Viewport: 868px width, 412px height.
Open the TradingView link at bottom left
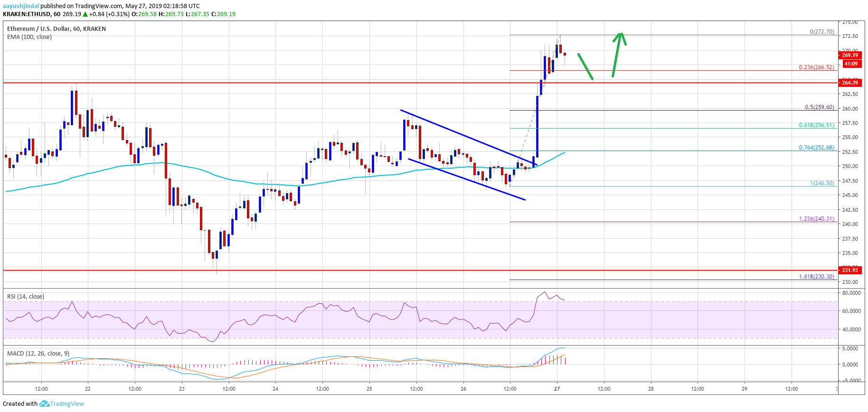click(67, 404)
